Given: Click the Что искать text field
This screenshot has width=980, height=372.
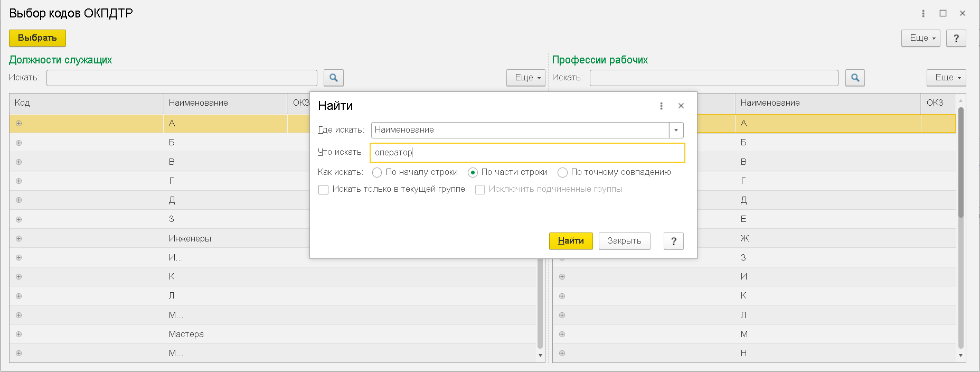Looking at the screenshot, I should tap(527, 153).
